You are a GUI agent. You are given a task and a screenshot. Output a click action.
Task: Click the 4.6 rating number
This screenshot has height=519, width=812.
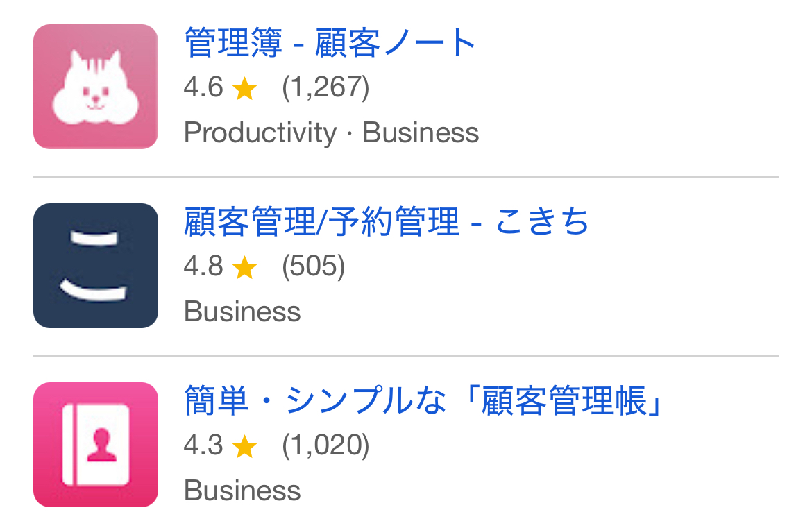(x=203, y=87)
